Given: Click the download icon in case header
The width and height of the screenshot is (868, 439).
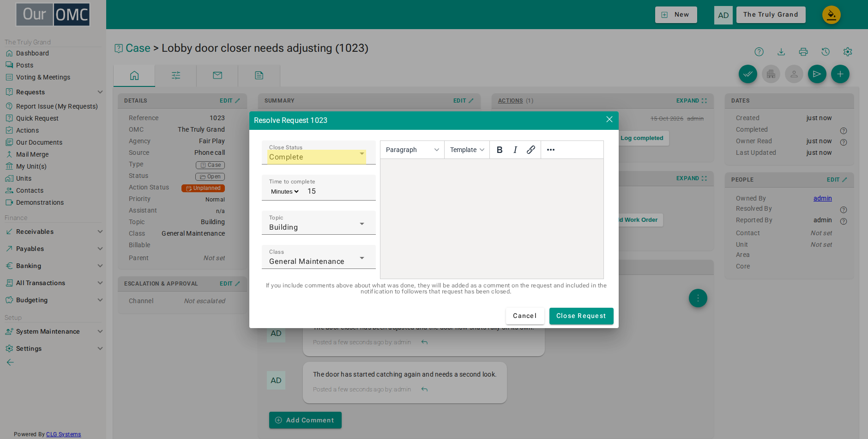Looking at the screenshot, I should point(781,52).
